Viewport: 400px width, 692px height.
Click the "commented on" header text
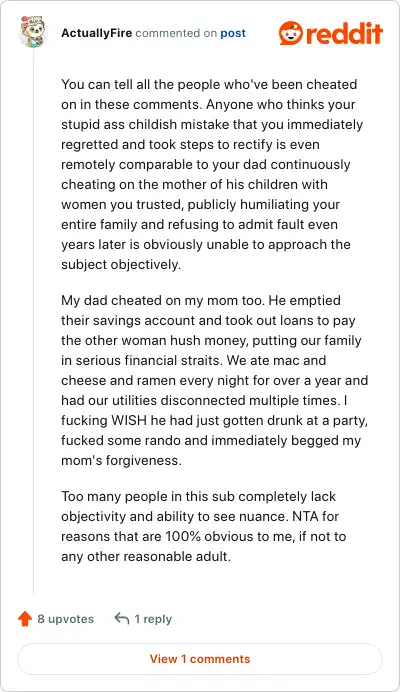click(176, 33)
